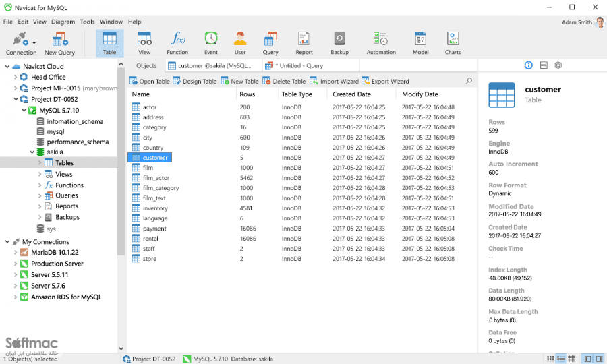The image size is (607, 364).
Task: Open the Model toolbar icon
Action: 420,43
